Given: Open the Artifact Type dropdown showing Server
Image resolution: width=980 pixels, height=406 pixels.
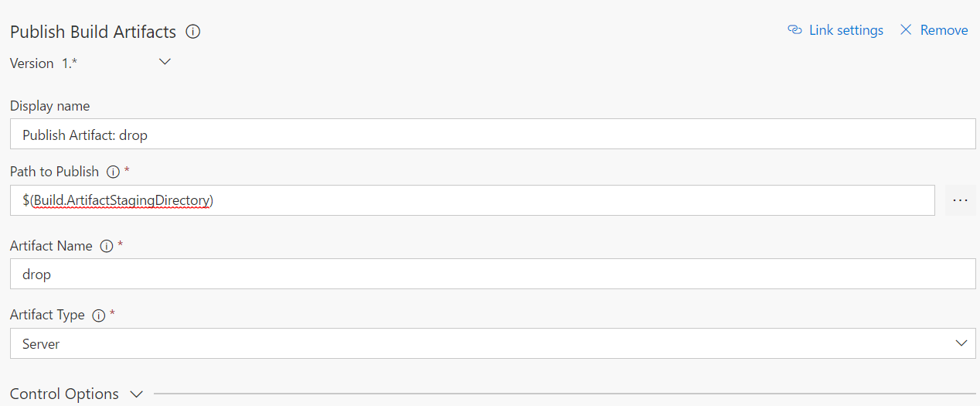Looking at the screenshot, I should [x=492, y=343].
